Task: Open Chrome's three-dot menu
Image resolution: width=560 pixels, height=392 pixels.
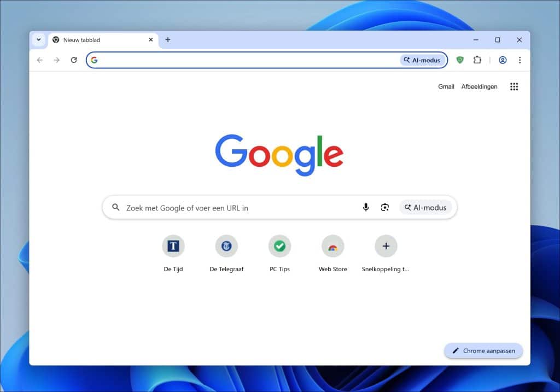Action: click(x=520, y=60)
